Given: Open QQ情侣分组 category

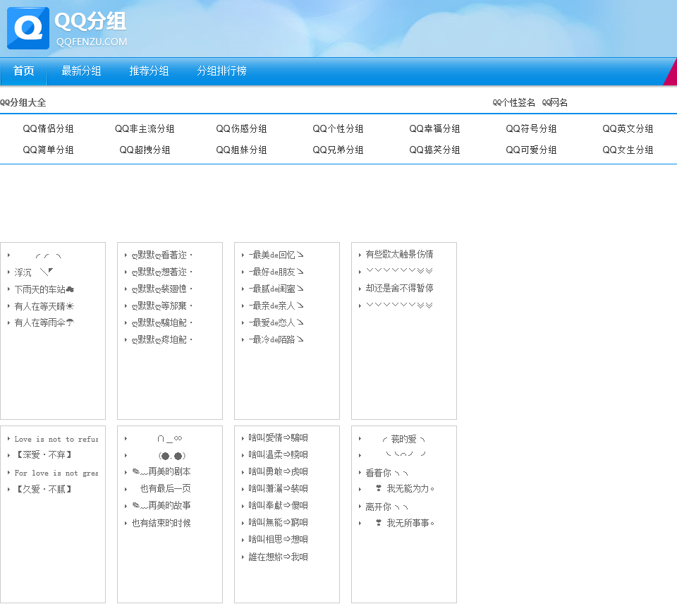Looking at the screenshot, I should tap(49, 128).
